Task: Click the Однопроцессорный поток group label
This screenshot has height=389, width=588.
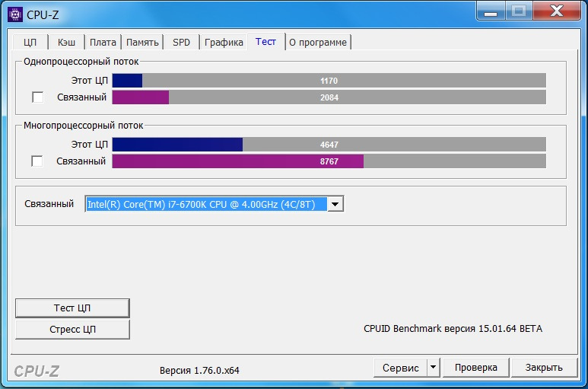Action: (x=81, y=62)
